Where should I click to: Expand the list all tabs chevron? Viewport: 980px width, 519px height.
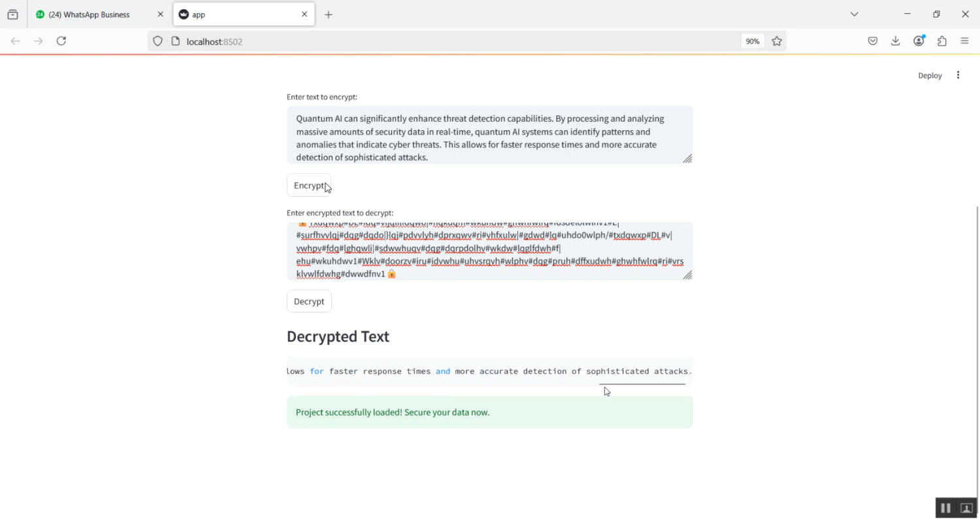click(854, 14)
